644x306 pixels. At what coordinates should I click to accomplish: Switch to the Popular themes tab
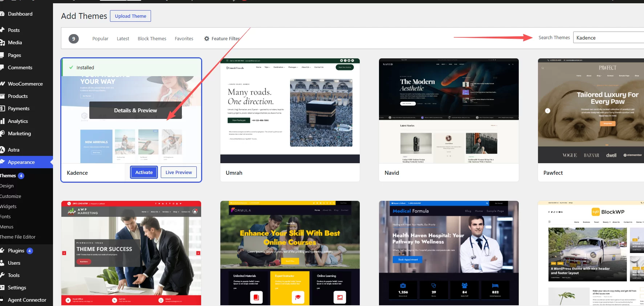click(x=100, y=38)
